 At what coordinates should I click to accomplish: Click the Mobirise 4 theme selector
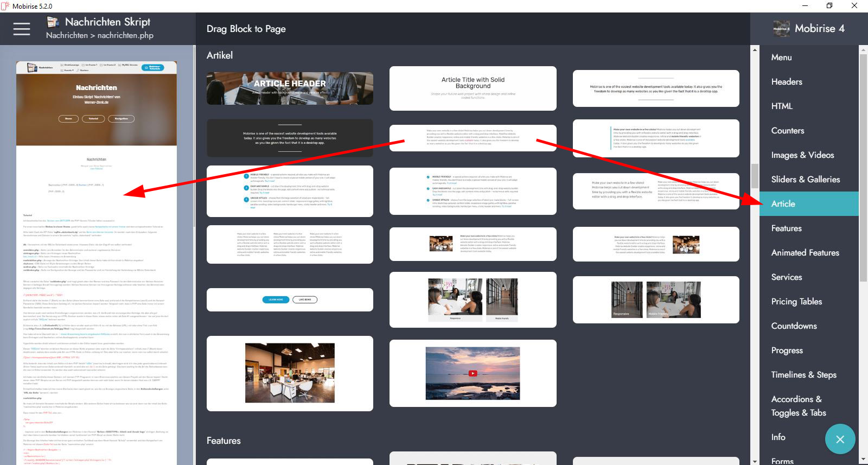pyautogui.click(x=809, y=29)
